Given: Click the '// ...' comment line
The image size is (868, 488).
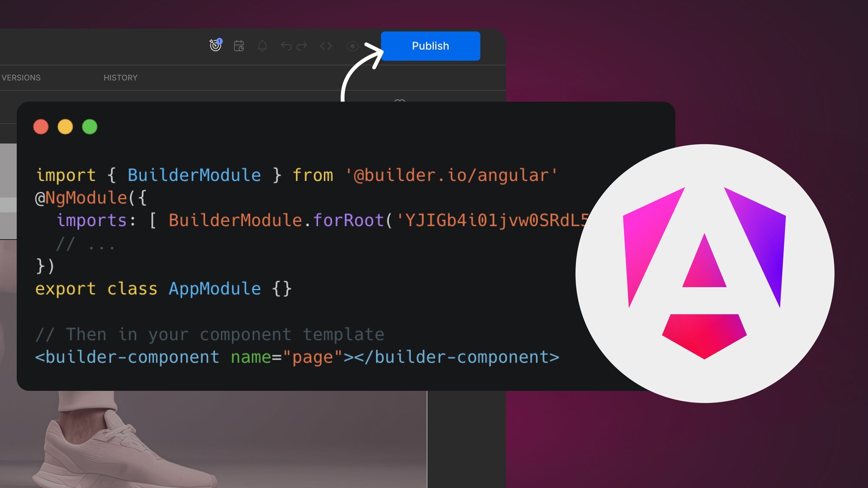Looking at the screenshot, I should click(85, 243).
